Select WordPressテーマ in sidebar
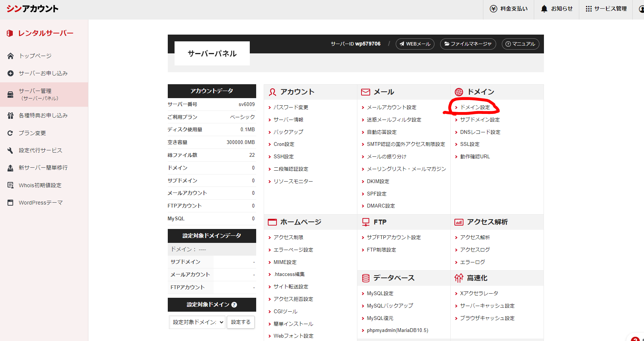644x341 pixels. [x=41, y=203]
